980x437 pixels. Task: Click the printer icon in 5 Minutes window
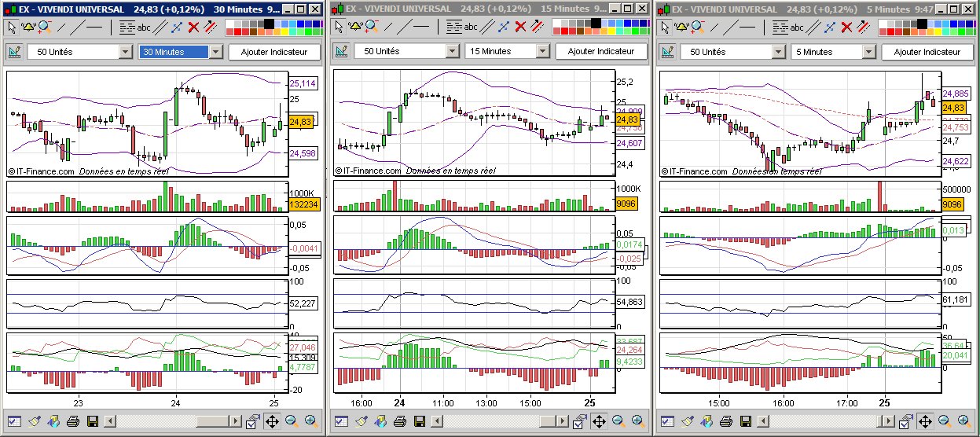pyautogui.click(x=726, y=421)
